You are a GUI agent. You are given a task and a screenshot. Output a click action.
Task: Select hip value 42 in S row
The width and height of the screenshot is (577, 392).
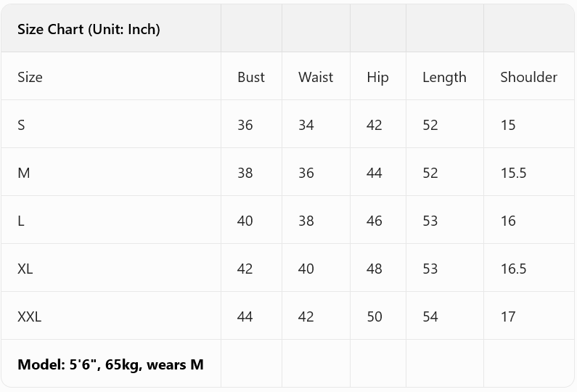point(375,125)
